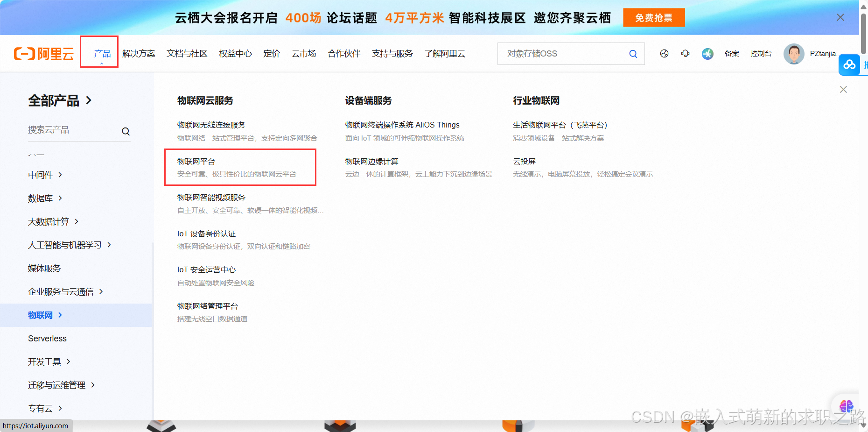Open 云投屏 product link

[525, 161]
